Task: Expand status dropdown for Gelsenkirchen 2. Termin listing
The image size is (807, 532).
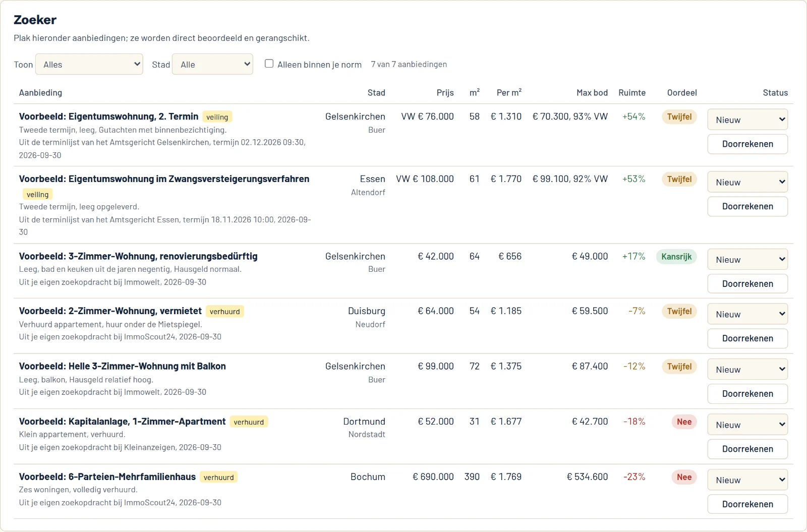Action: (747, 120)
